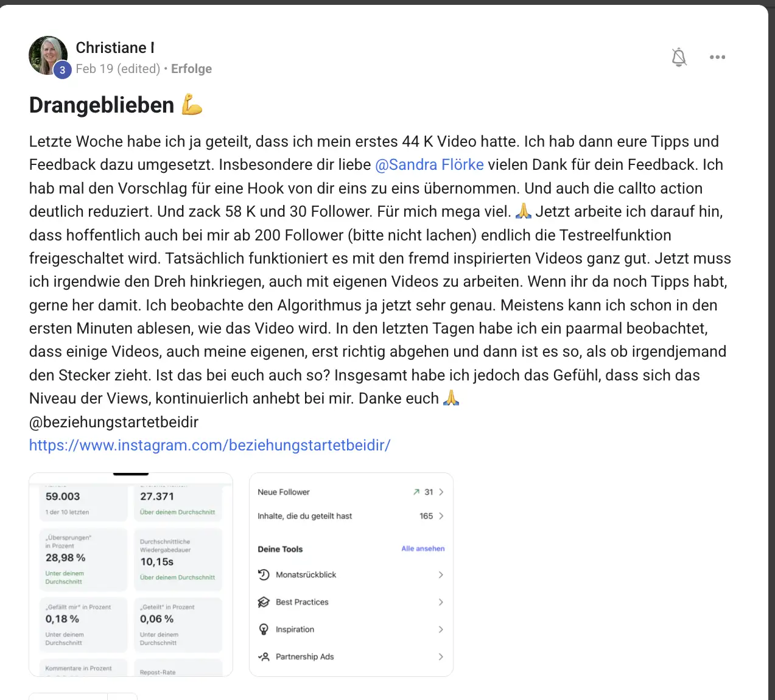
Task: Open the Neue Follower screenshot thumbnail
Action: (351, 575)
